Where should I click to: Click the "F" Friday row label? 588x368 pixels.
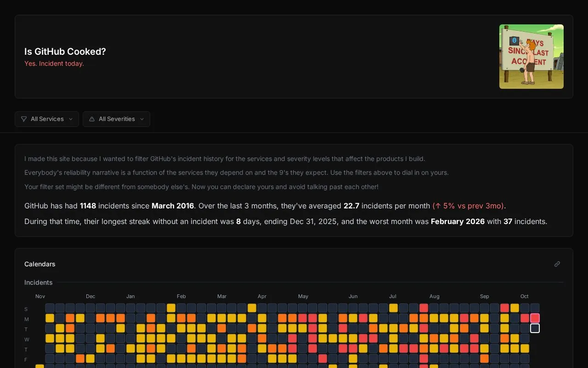[26, 360]
